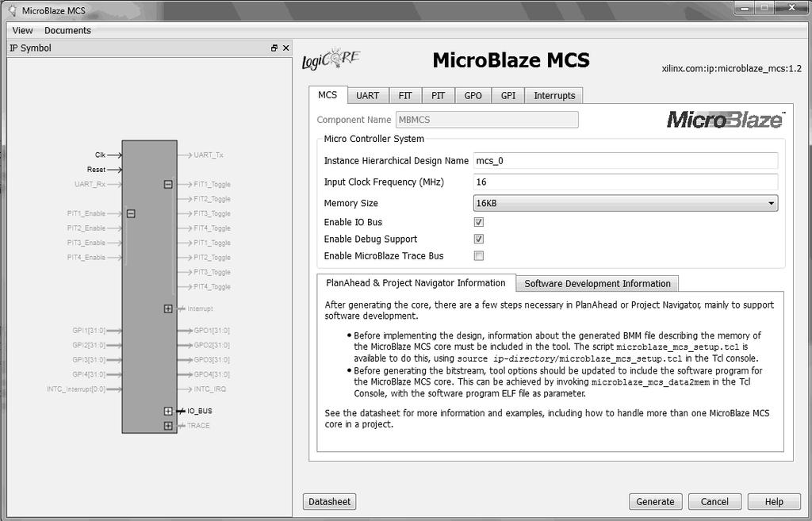The height and width of the screenshot is (521, 812).
Task: Click the LogiCORE logo
Action: click(331, 59)
